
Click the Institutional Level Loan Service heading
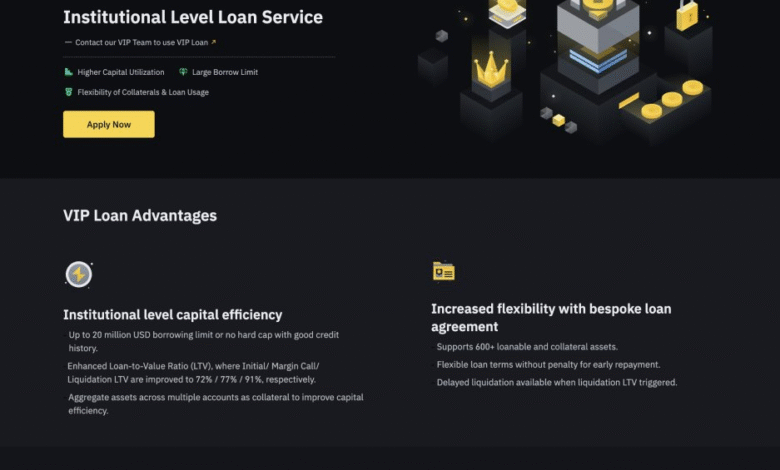click(x=193, y=17)
